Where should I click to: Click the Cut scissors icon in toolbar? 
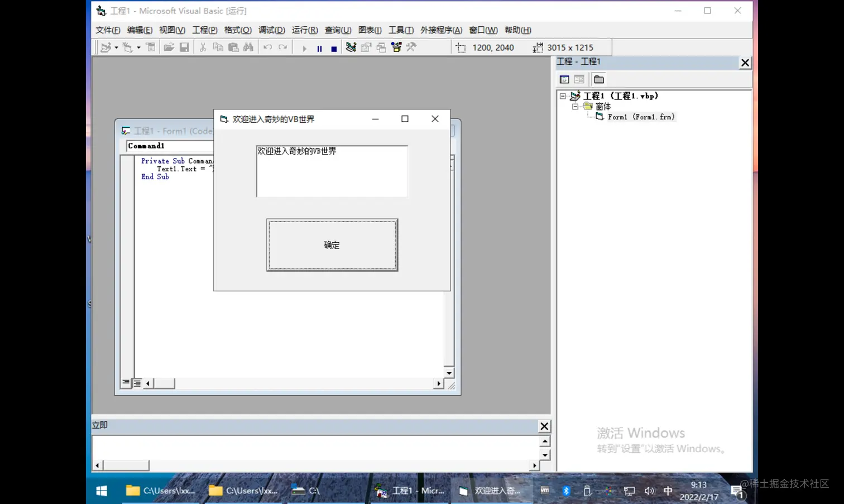[203, 47]
